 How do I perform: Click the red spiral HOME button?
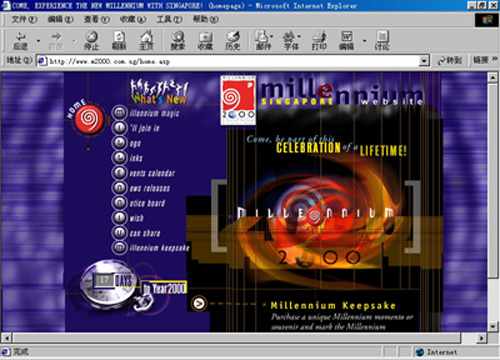click(88, 119)
